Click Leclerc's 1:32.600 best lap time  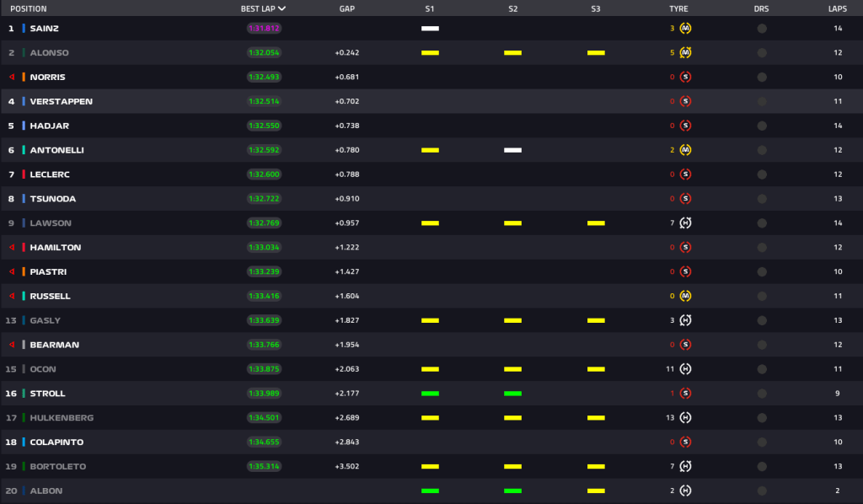tap(264, 174)
